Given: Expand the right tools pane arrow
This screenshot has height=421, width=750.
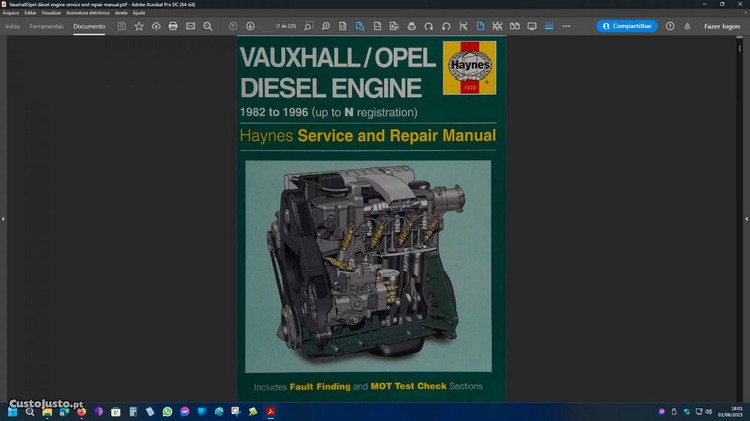Looking at the screenshot, I should (x=746, y=218).
